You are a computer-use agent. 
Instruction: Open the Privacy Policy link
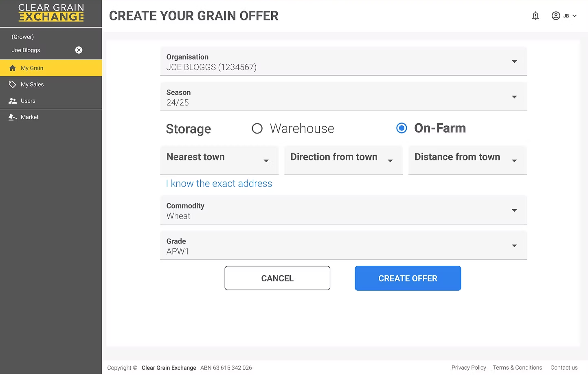point(469,368)
